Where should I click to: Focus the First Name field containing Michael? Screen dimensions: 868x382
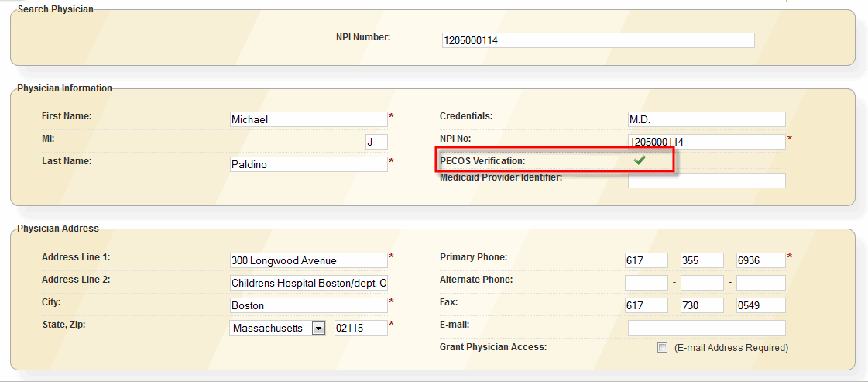pos(309,119)
